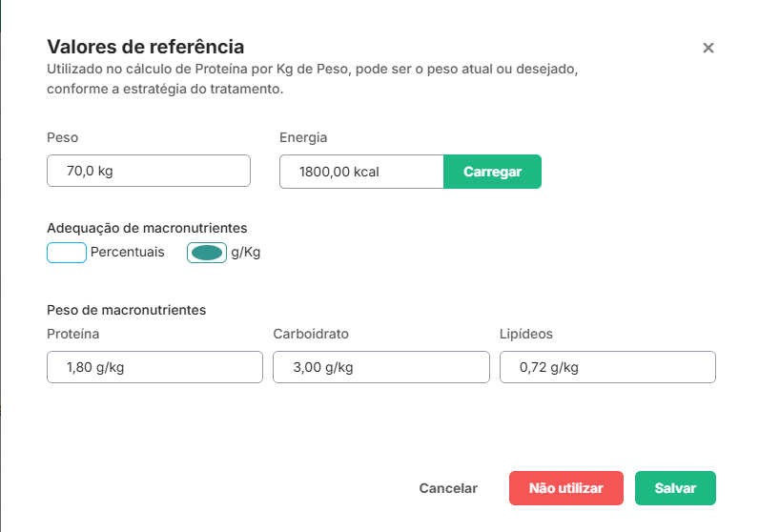Save values with the Salvar button
Image resolution: width=759 pixels, height=532 pixels.
pyautogui.click(x=675, y=488)
